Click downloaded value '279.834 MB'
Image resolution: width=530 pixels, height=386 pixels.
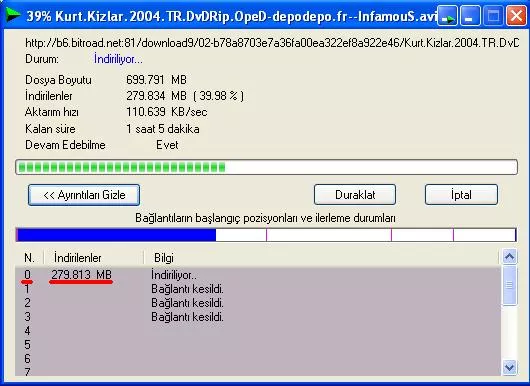coord(156,96)
